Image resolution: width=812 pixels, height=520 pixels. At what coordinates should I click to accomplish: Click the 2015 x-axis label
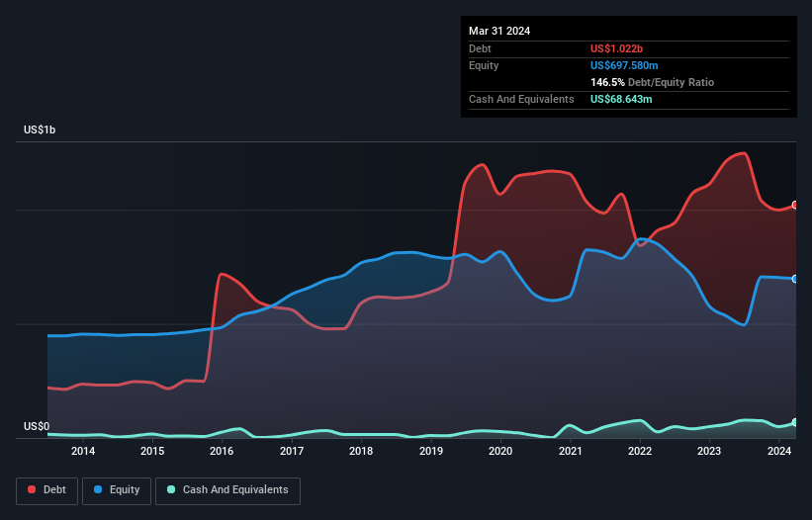click(x=152, y=451)
